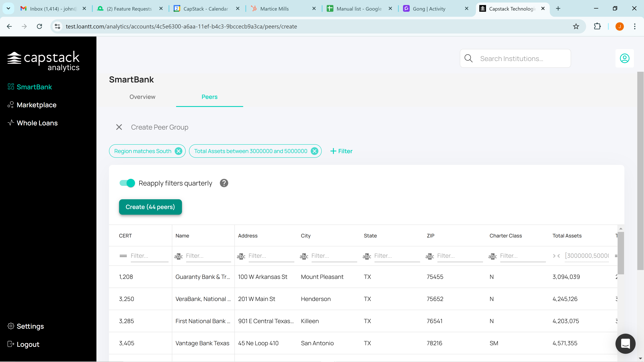This screenshot has width=644, height=362.
Task: Sort by the ZIP column header
Action: [x=430, y=236]
